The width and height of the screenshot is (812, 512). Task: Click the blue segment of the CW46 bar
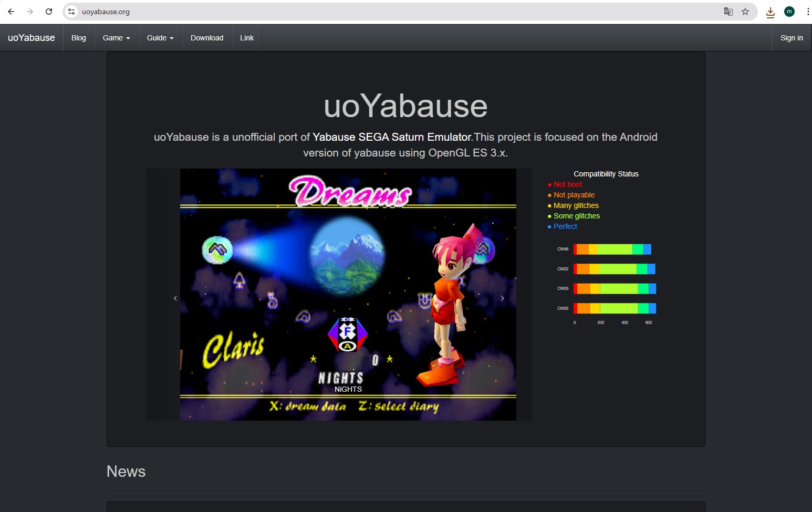click(647, 249)
